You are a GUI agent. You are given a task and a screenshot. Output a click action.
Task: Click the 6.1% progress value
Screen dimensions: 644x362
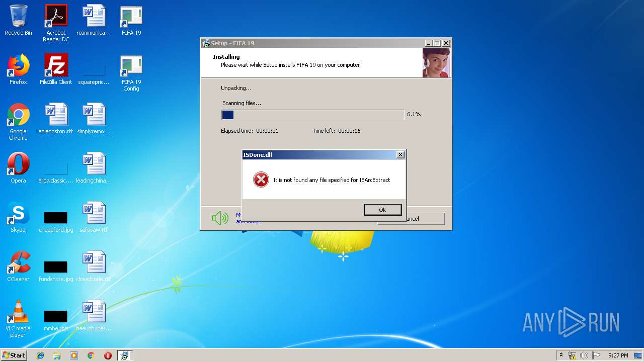pyautogui.click(x=414, y=114)
